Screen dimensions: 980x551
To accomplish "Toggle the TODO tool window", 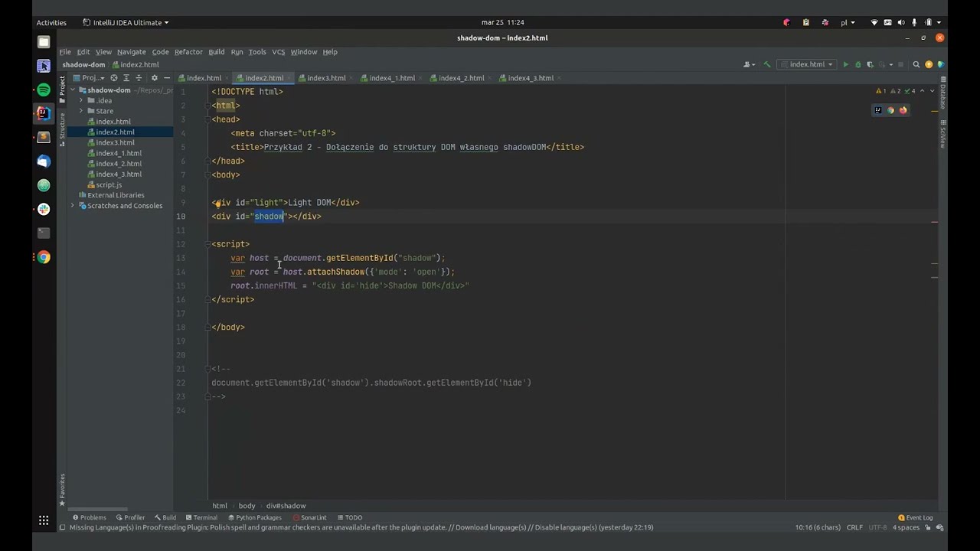I will [x=349, y=517].
